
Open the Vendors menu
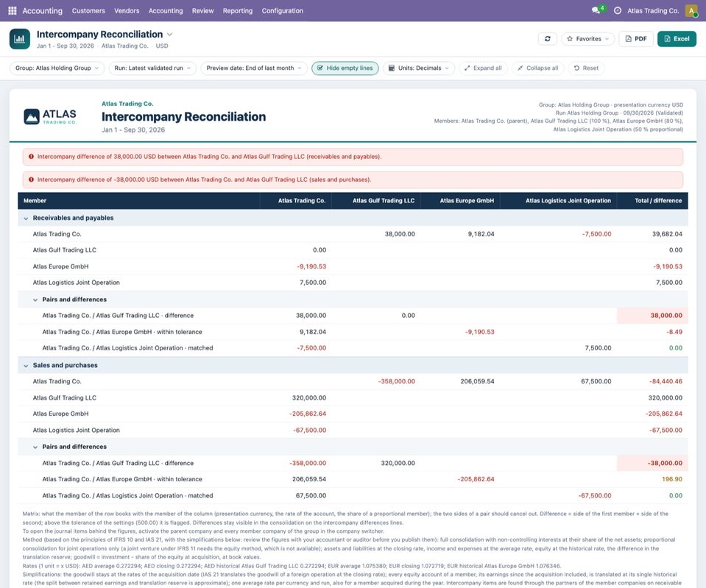[x=127, y=10]
